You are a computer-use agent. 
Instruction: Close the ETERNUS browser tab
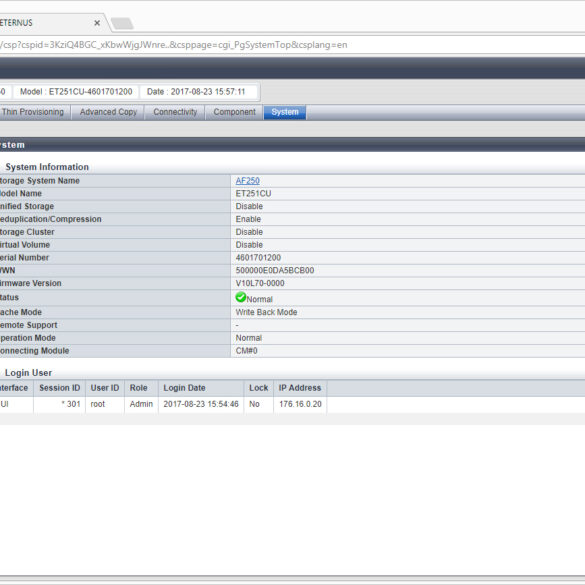click(x=97, y=23)
